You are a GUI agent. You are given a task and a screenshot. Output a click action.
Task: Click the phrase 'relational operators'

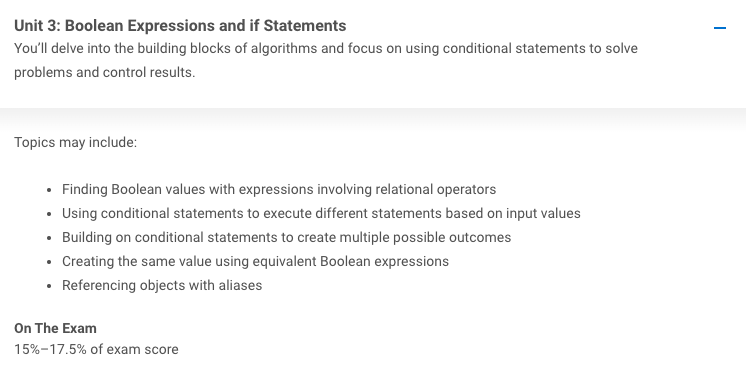point(435,189)
